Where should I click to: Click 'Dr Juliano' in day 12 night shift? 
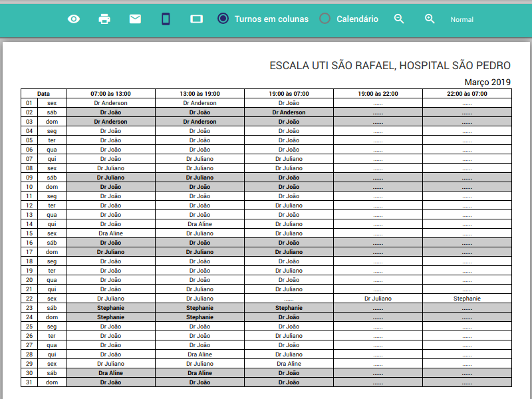(289, 205)
